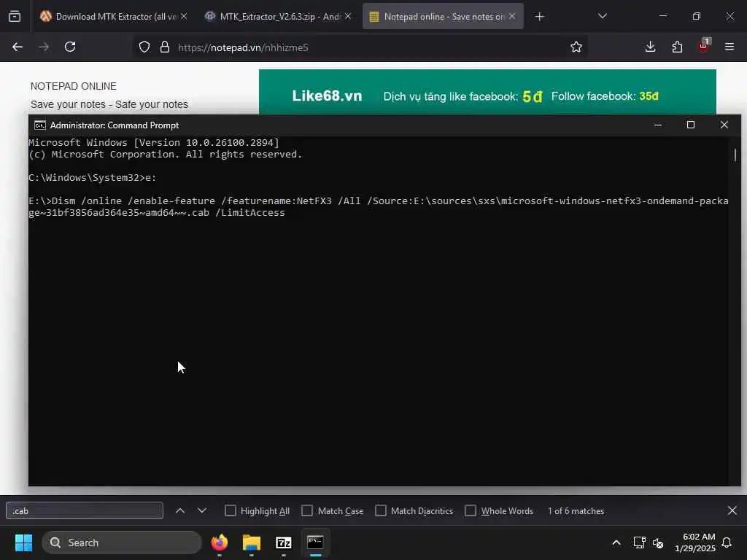Image resolution: width=747 pixels, height=560 pixels.
Task: Select the Notepad online tab
Action: click(x=443, y=17)
